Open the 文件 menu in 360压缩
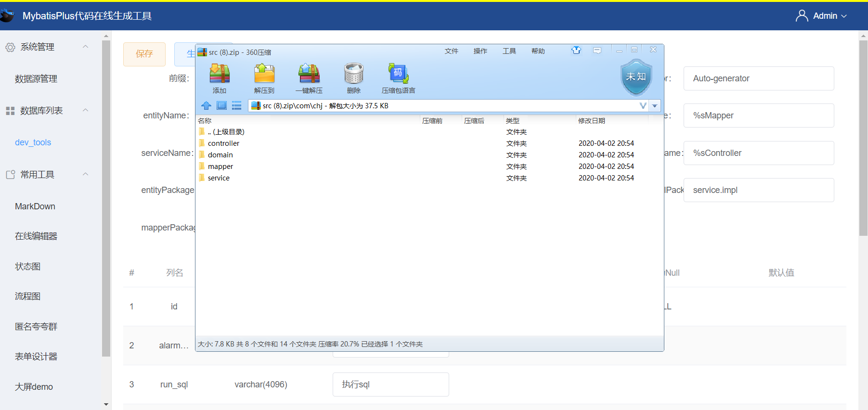The height and width of the screenshot is (410, 868). (451, 51)
